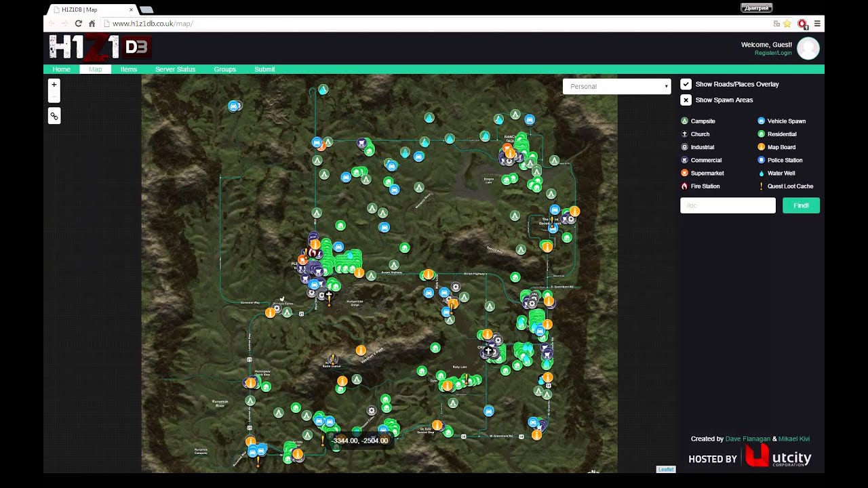Toggle the Industrial legend filter
868x488 pixels.
pos(698,147)
